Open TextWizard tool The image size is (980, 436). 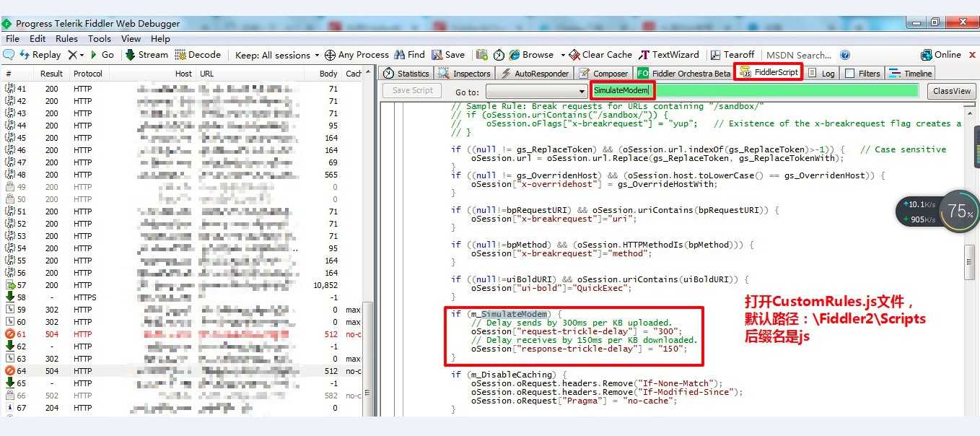click(669, 55)
